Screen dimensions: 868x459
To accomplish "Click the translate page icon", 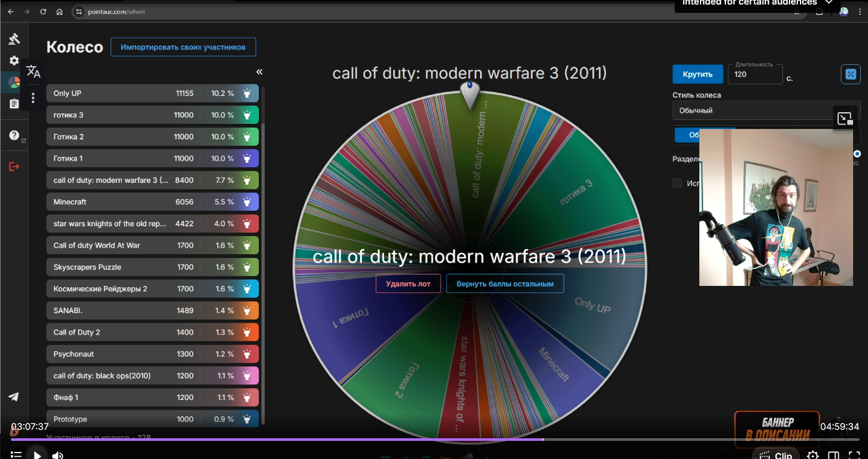I will pyautogui.click(x=33, y=72).
